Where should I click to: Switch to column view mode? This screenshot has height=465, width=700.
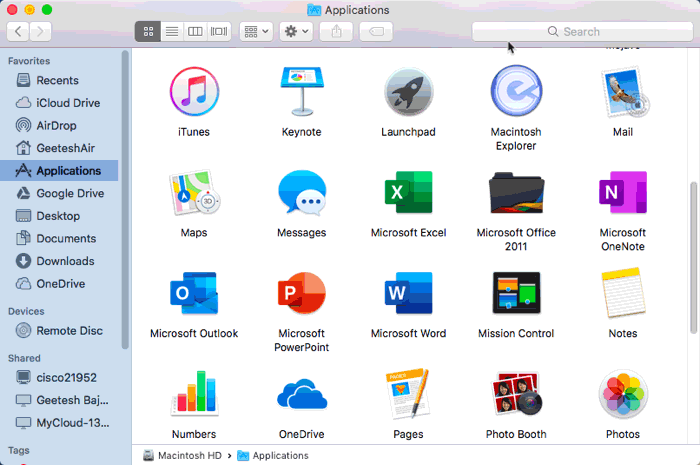coord(196,31)
